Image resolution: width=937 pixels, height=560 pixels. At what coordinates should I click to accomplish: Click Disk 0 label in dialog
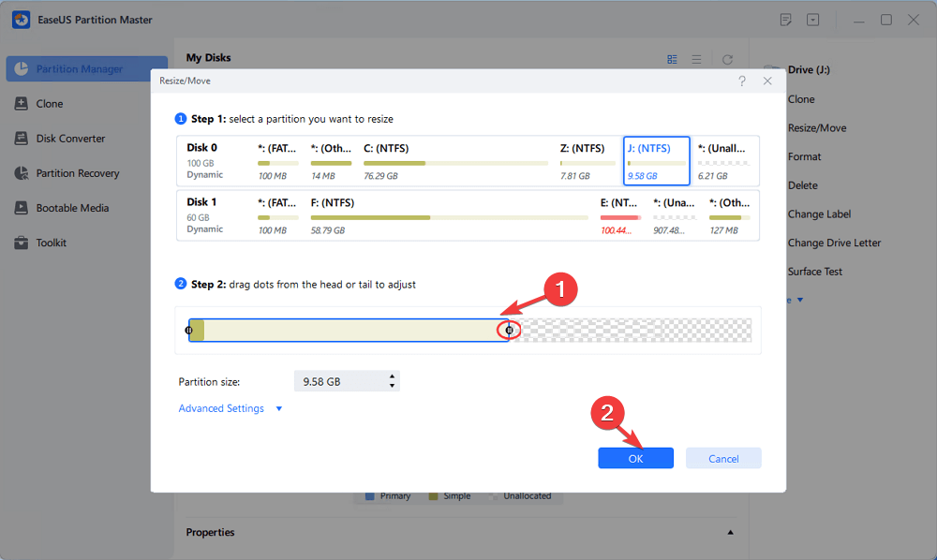pos(202,147)
